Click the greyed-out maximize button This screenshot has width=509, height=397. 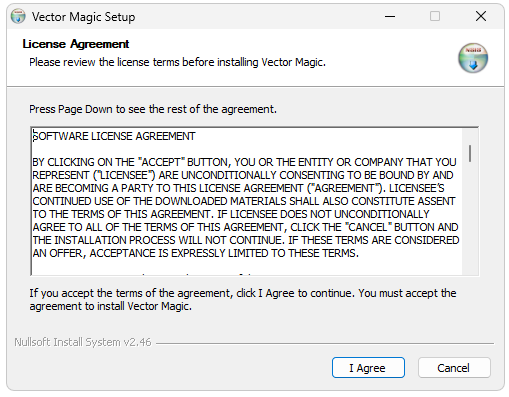[435, 16]
